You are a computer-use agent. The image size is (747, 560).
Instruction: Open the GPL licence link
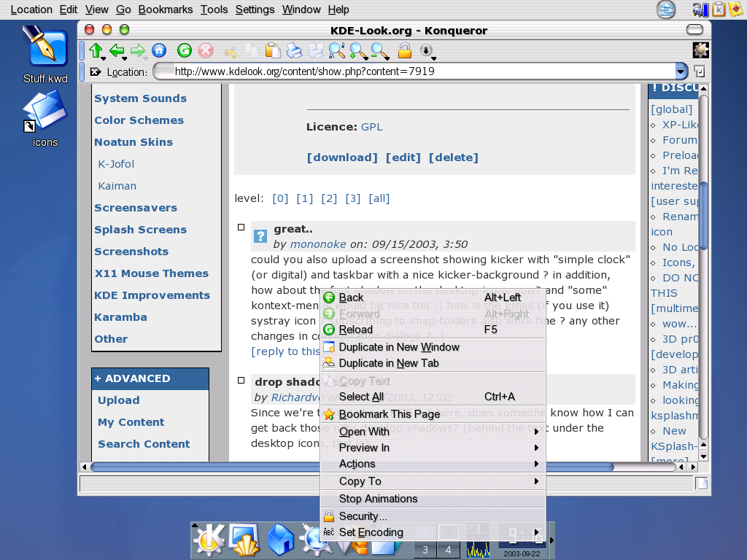coord(371,127)
